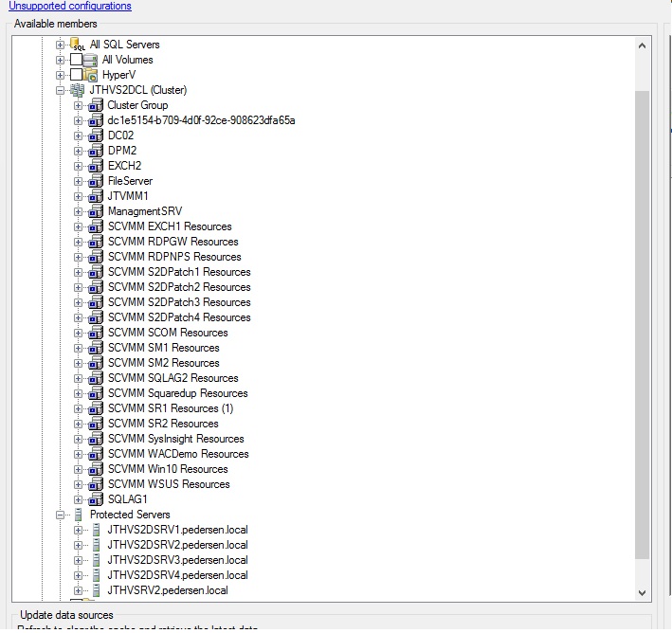672x633 pixels.
Task: Select the JTHVS2DCL (Cluster) label
Action: pyautogui.click(x=138, y=90)
